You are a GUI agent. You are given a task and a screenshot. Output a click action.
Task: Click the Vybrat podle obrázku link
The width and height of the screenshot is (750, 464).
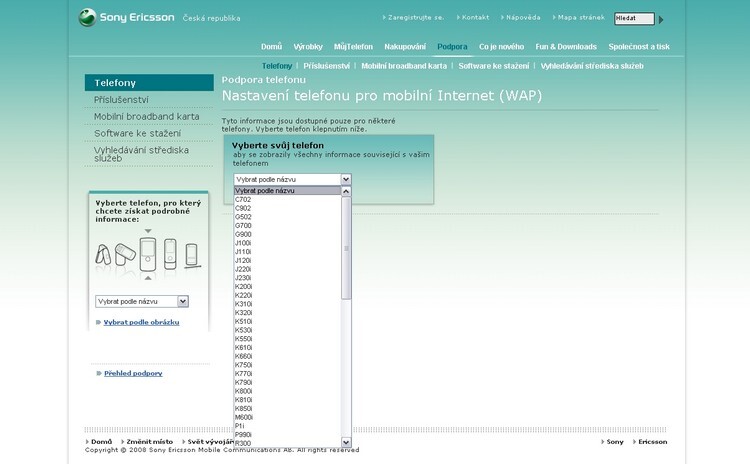141,322
